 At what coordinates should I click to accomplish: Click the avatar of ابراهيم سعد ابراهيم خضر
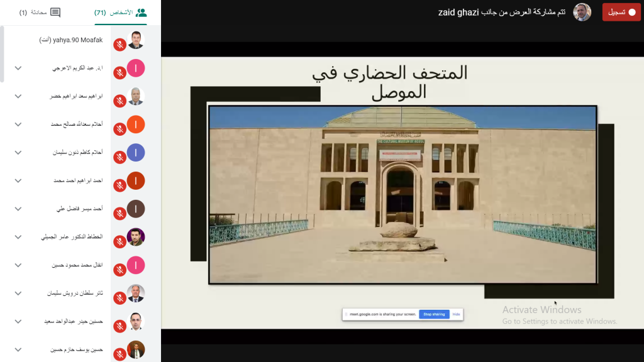(136, 96)
